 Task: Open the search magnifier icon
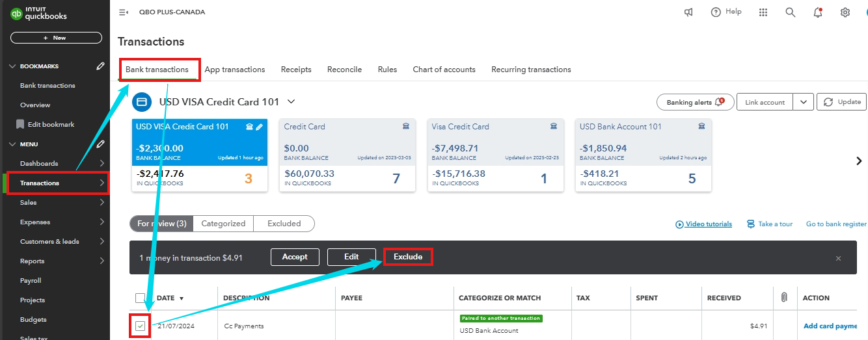[x=791, y=12]
